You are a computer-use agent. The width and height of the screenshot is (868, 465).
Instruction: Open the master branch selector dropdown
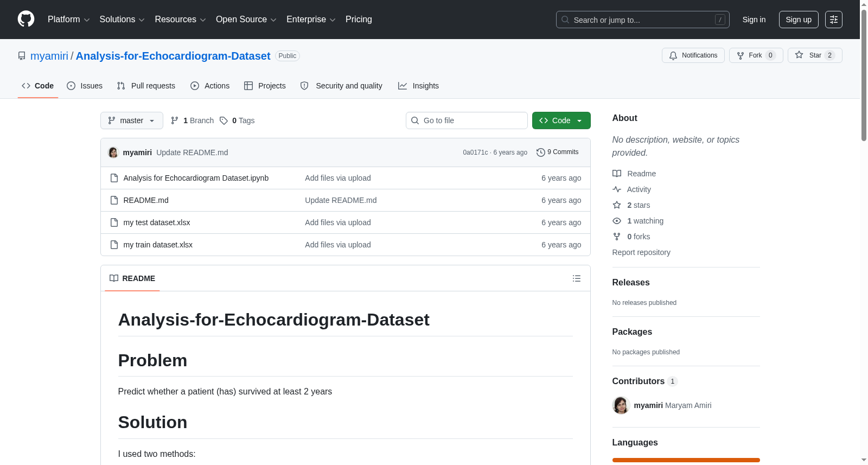coord(132,120)
